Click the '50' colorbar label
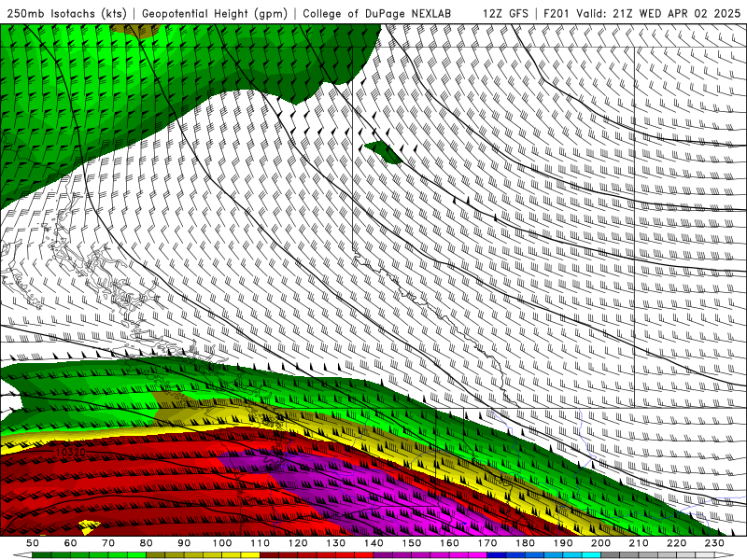 click(x=32, y=543)
